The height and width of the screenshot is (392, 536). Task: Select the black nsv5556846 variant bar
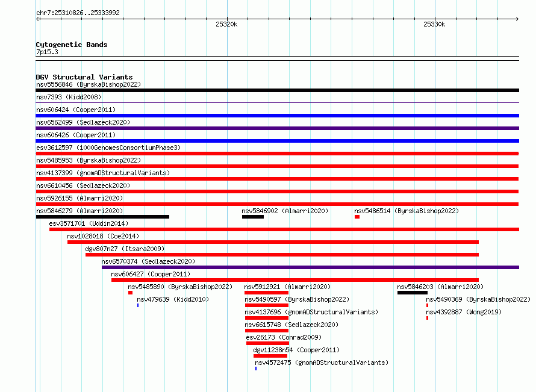point(277,90)
